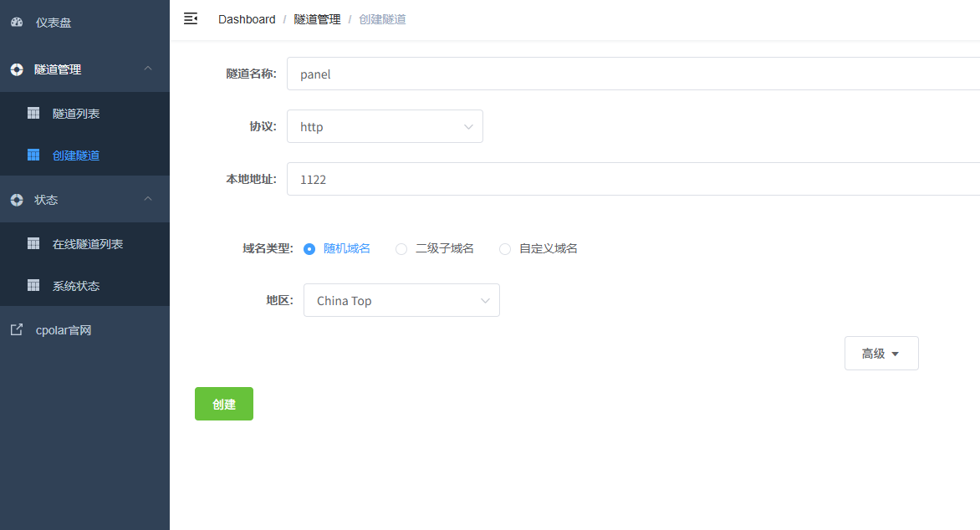Image resolution: width=980 pixels, height=530 pixels.
Task: Select the 随机域名 radio button
Action: (309, 249)
